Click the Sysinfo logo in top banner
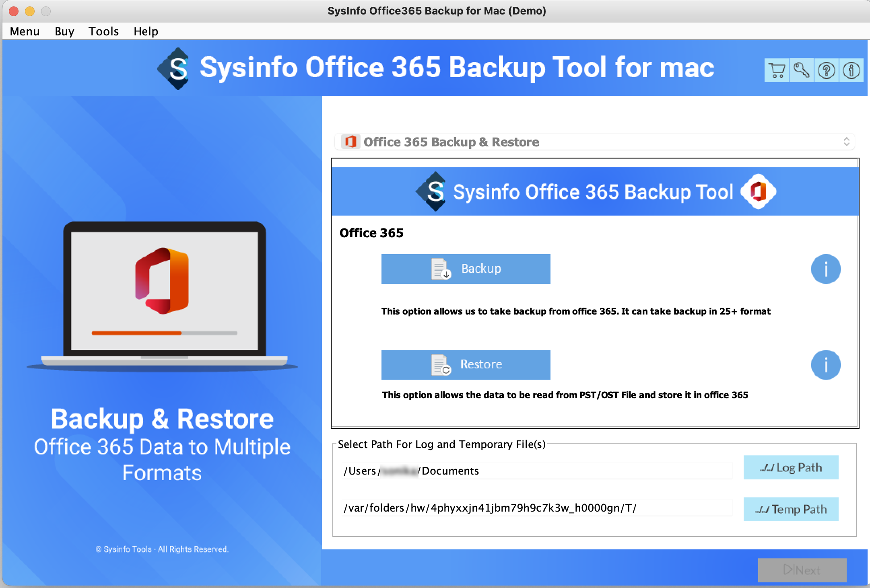 click(174, 68)
